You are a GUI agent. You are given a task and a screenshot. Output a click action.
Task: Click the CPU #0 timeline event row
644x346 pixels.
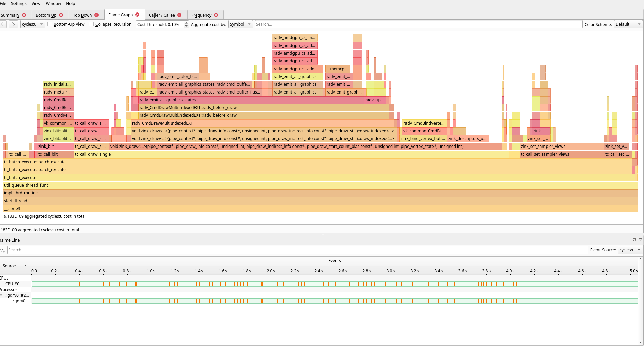pos(335,284)
